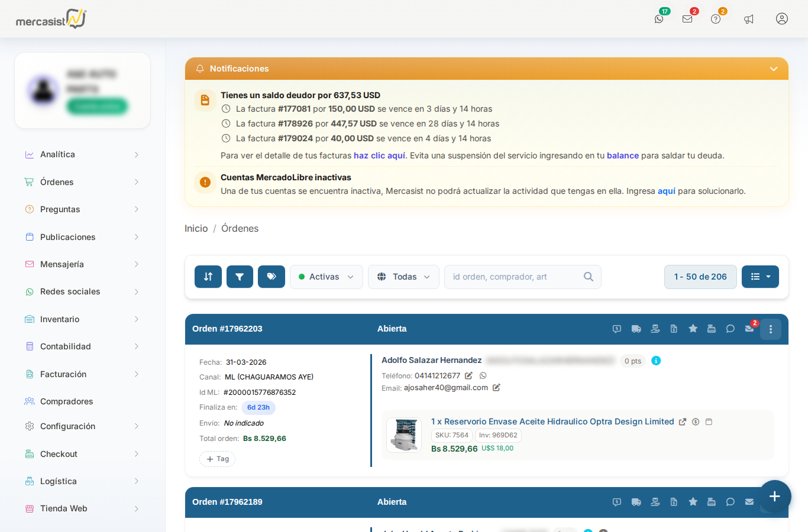Click the '0 pts' buyer points badge
Viewport: 808px width, 532px height.
[633, 361]
